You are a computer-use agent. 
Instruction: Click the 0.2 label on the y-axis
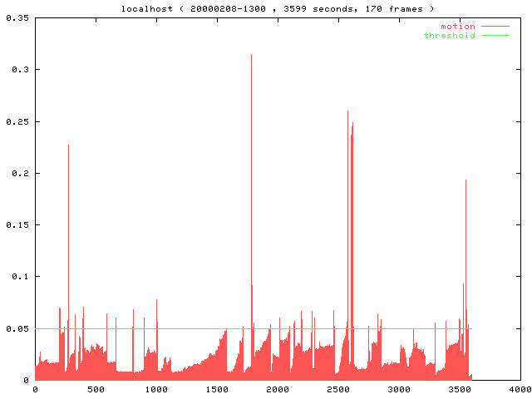click(19, 173)
